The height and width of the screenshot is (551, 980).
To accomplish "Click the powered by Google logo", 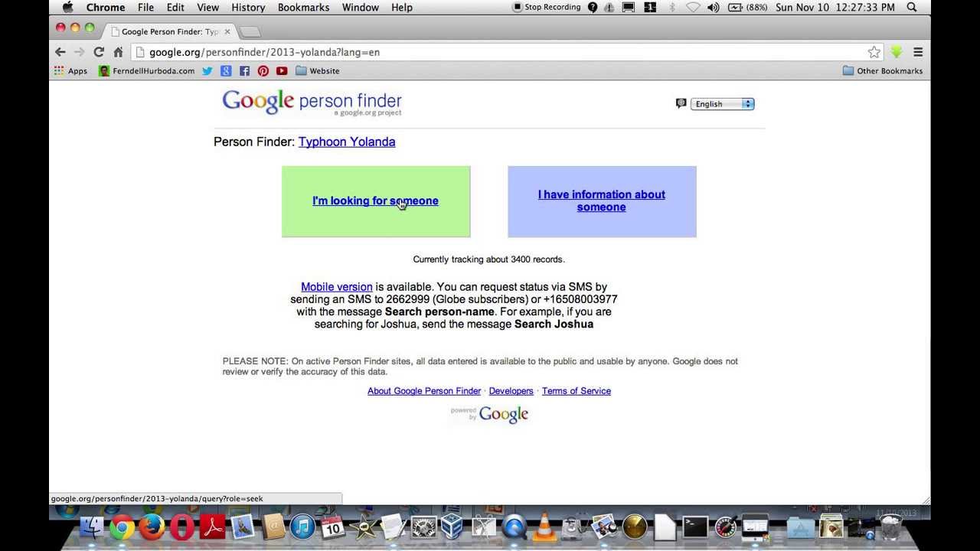I will 490,414.
